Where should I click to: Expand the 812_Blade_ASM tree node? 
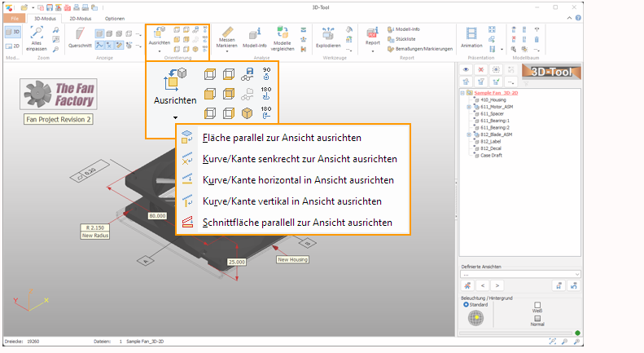coord(468,135)
